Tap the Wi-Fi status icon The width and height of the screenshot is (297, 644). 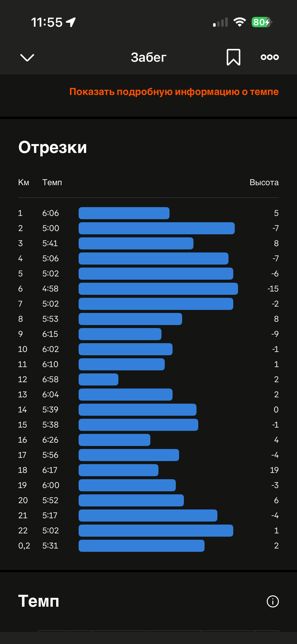240,22
